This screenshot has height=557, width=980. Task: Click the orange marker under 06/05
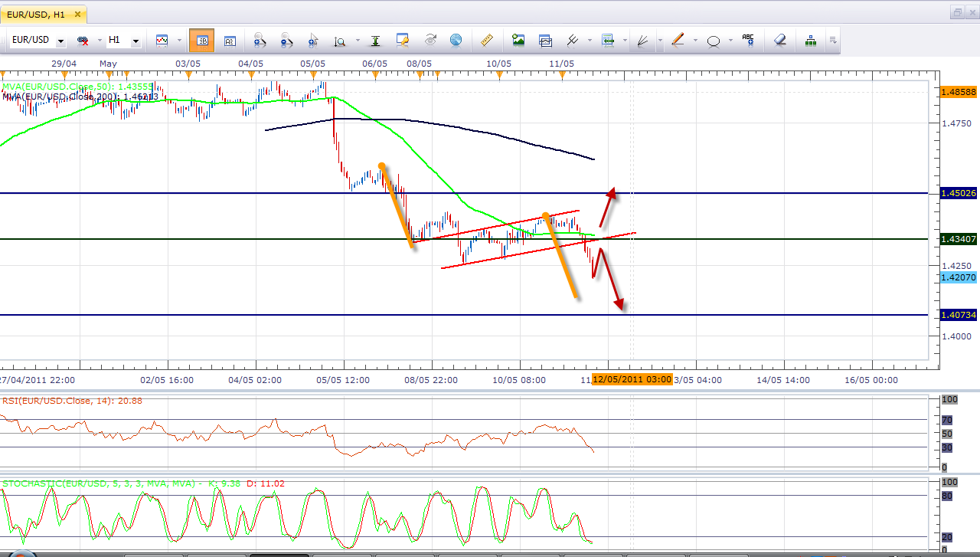click(375, 74)
